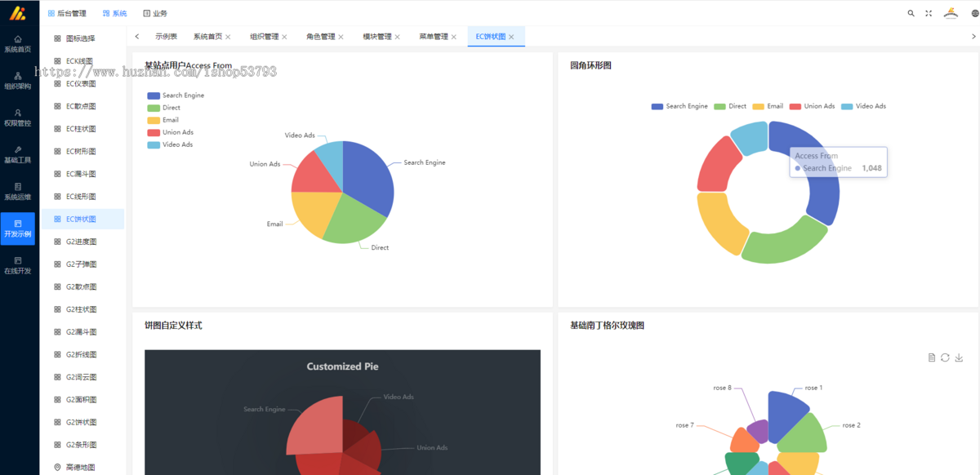Close the EC饼状图 tab
This screenshot has height=475, width=980.
511,37
